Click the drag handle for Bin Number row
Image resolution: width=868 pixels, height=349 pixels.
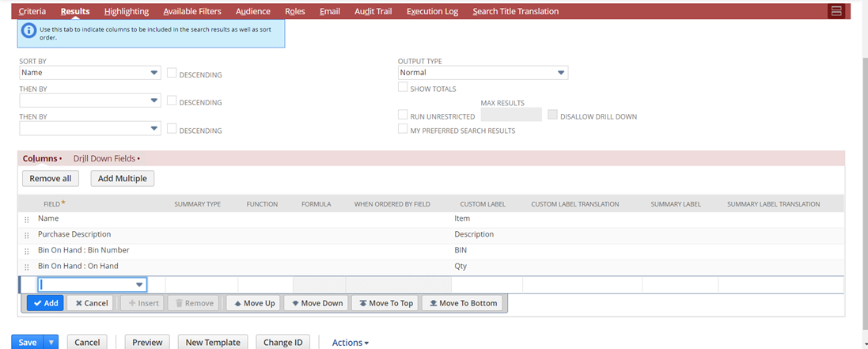27,252
